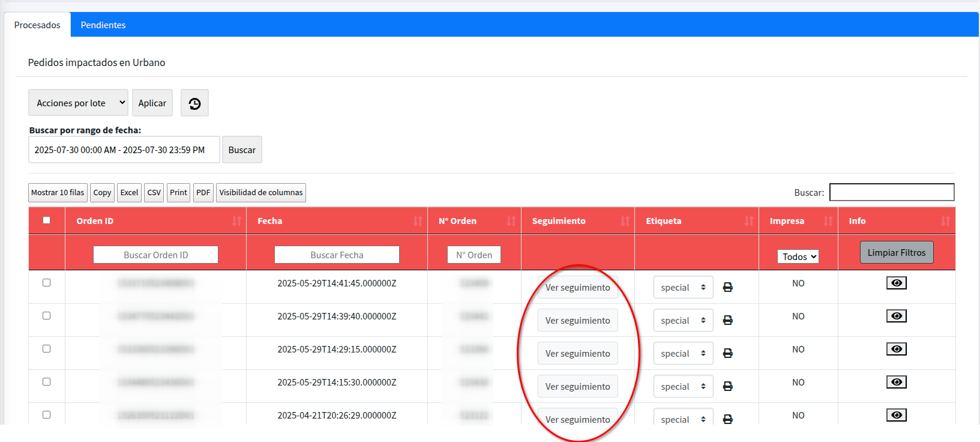Export the table using the Excel button
The width and height of the screenshot is (980, 442).
point(129,193)
